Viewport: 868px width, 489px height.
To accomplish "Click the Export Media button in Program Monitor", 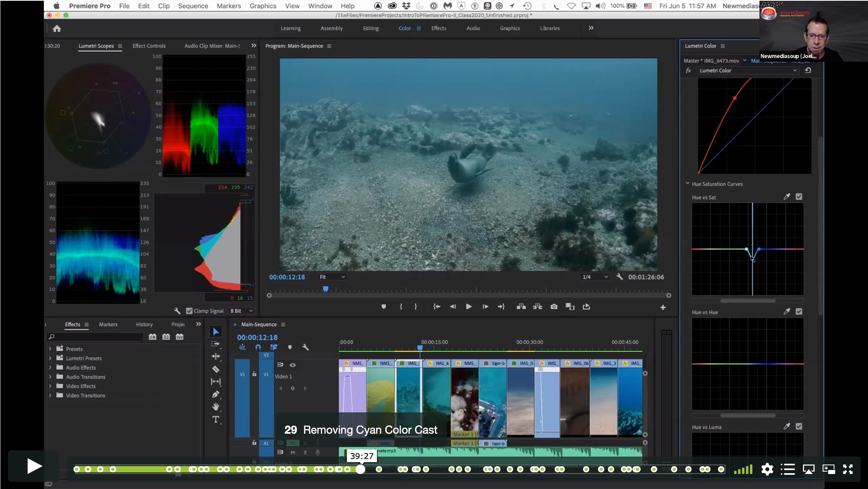I will pyautogui.click(x=586, y=307).
